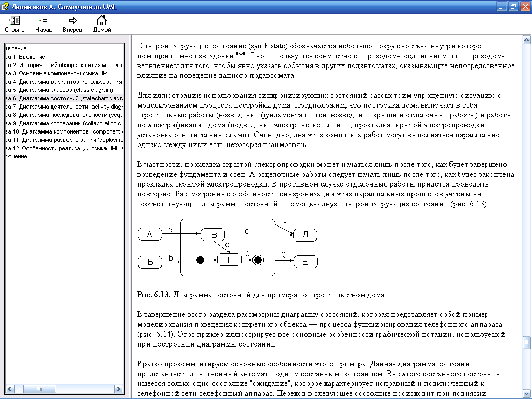
Task: Click the vertical scrollbar thumb of the page
Action: pyautogui.click(x=527, y=343)
